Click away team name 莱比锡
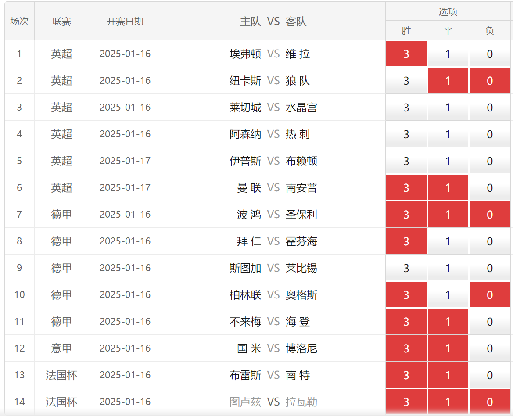Viewport: 513px width, 420px height. point(301,268)
